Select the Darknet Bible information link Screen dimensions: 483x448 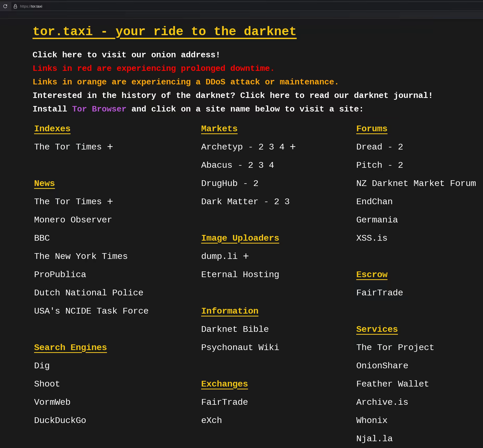(x=235, y=329)
